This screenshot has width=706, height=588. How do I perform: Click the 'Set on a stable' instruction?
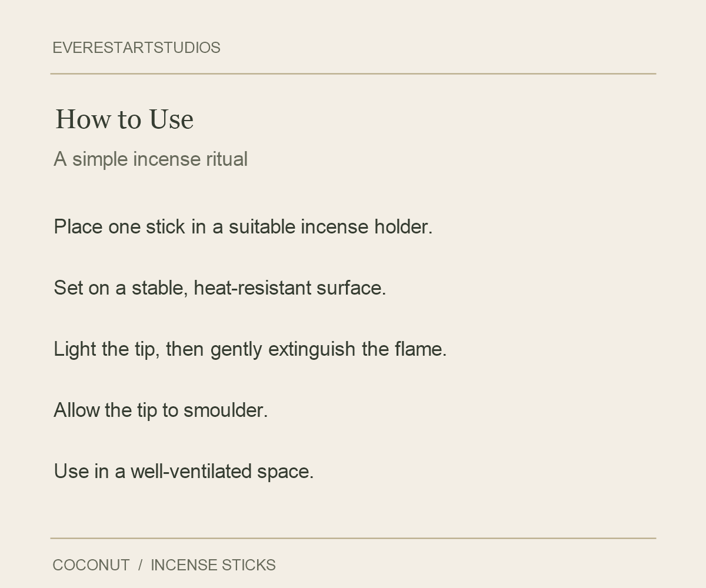tap(220, 288)
